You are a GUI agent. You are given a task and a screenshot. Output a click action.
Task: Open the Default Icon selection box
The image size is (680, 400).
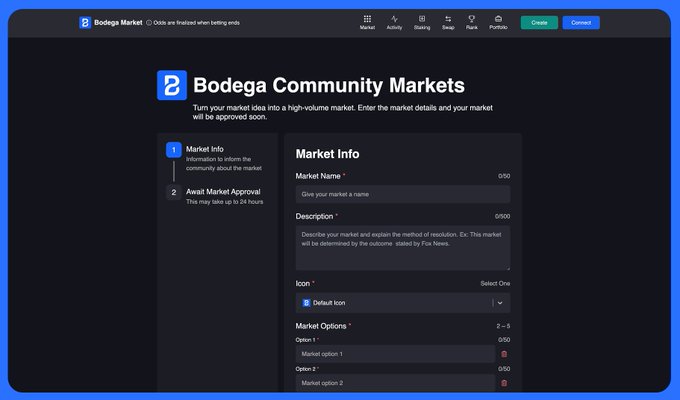pyautogui.click(x=403, y=303)
